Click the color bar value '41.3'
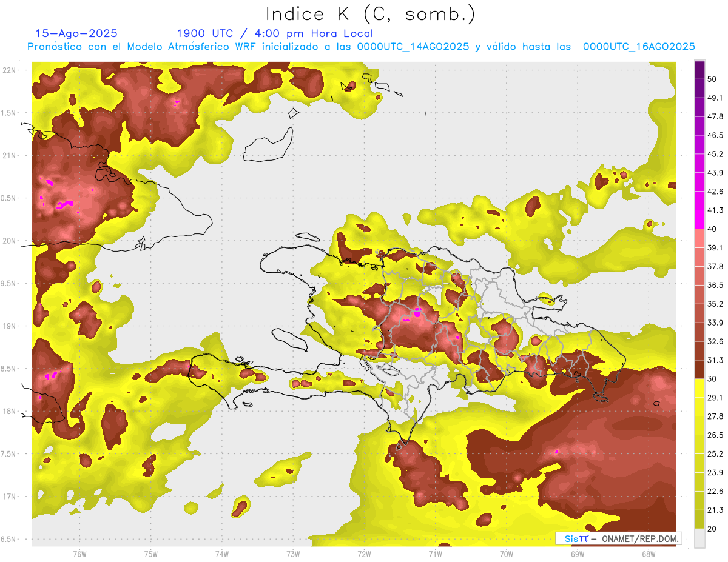 (715, 210)
